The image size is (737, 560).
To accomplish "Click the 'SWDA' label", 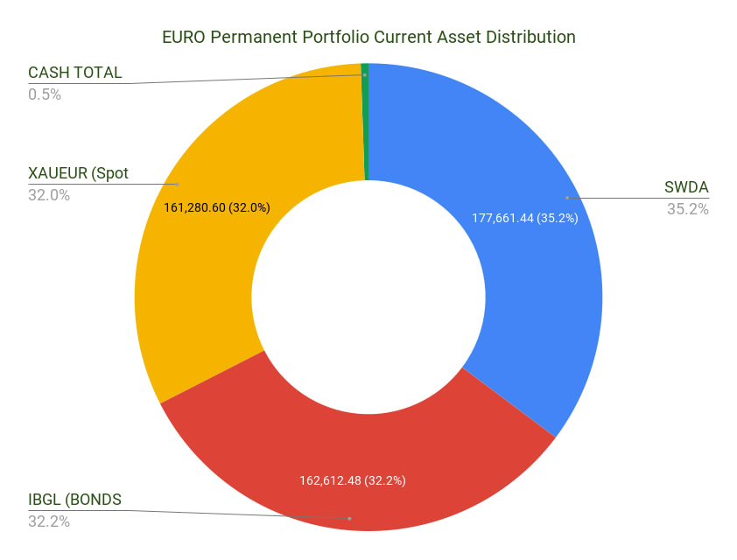I will tap(686, 187).
